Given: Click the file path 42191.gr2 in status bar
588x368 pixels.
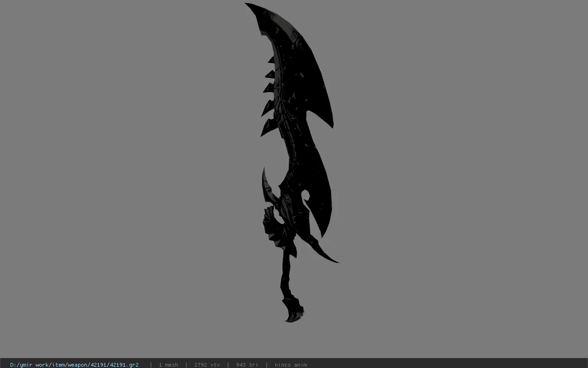Looking at the screenshot, I should point(74,364).
